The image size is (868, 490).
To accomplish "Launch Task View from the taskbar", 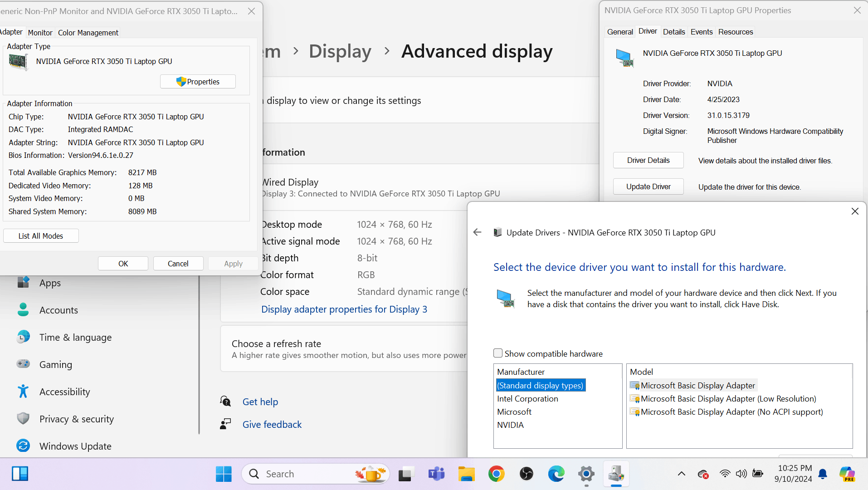I will [406, 474].
